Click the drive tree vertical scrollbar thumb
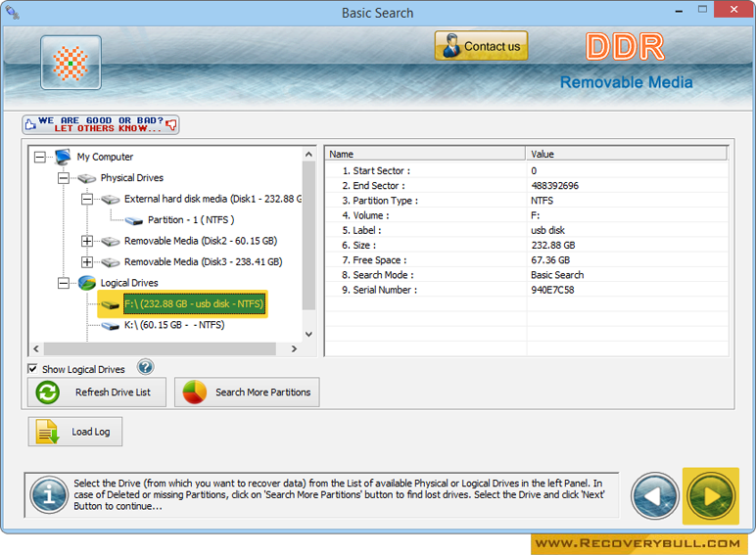Viewport: 756px width, 555px height. tap(309, 236)
